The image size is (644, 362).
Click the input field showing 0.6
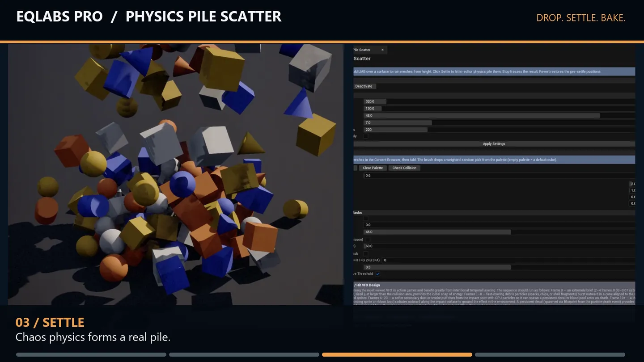point(499,176)
